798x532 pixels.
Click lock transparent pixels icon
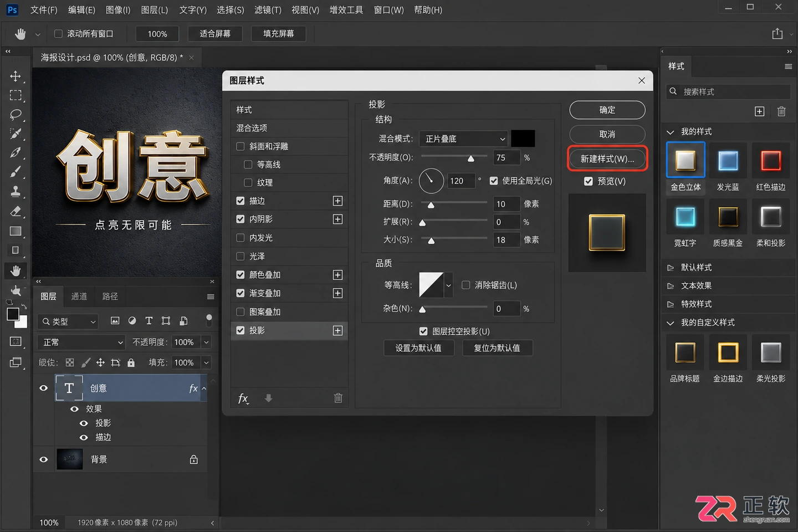70,362
